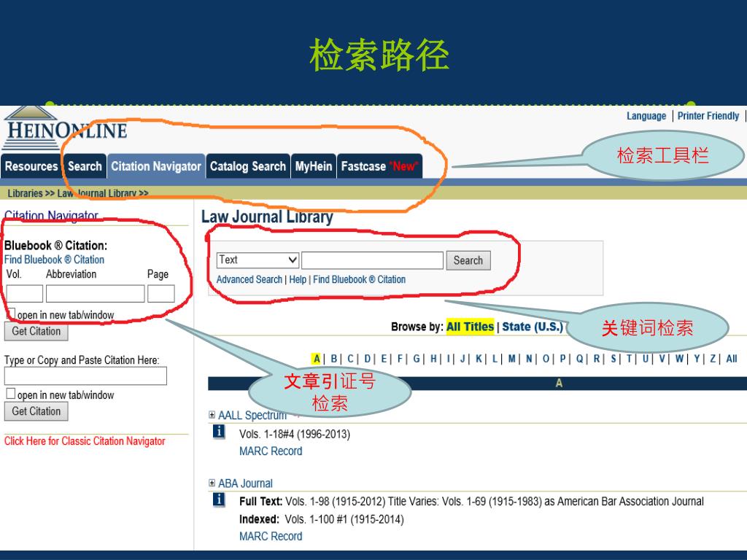Image resolution: width=747 pixels, height=560 pixels.
Task: Tick open in new tab/window under paste citation
Action: point(10,394)
